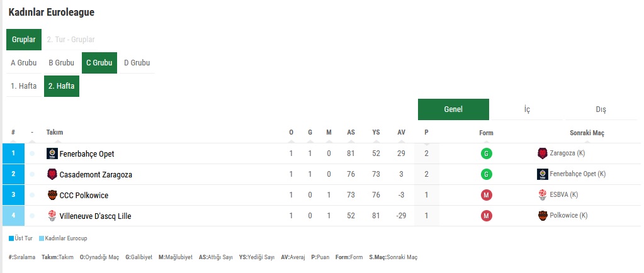The height and width of the screenshot is (273, 644).
Task: Open the 2. Tur - Gruplar stage tab
Action: point(71,40)
